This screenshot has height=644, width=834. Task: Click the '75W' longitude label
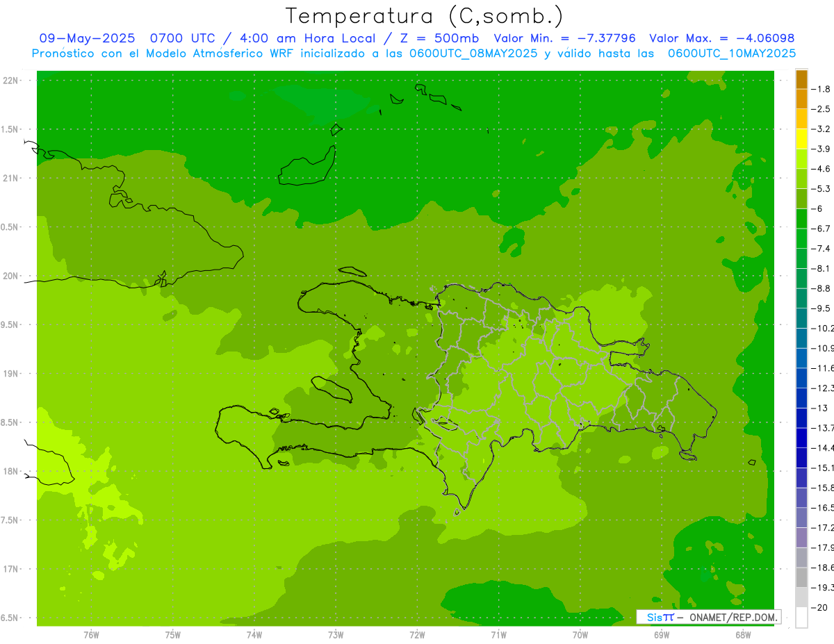(x=173, y=635)
